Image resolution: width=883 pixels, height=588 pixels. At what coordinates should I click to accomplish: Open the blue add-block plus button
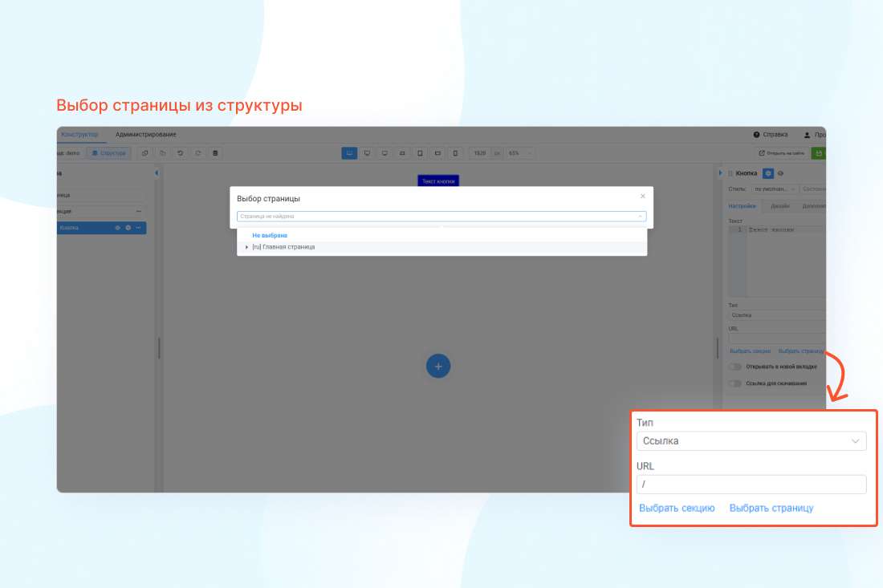click(x=438, y=366)
